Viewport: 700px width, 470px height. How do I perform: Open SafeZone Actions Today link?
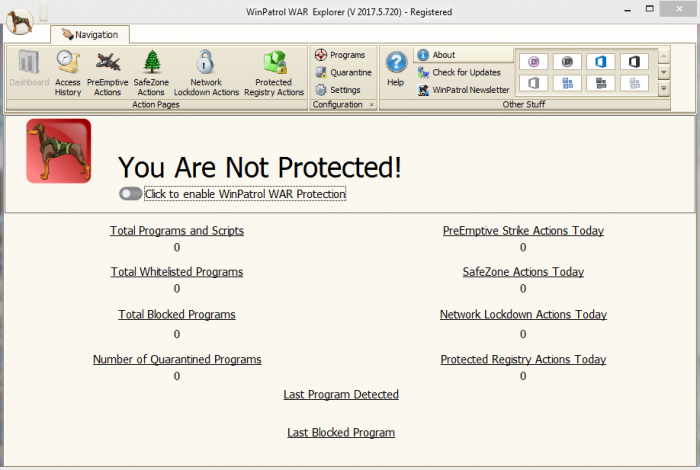click(523, 272)
